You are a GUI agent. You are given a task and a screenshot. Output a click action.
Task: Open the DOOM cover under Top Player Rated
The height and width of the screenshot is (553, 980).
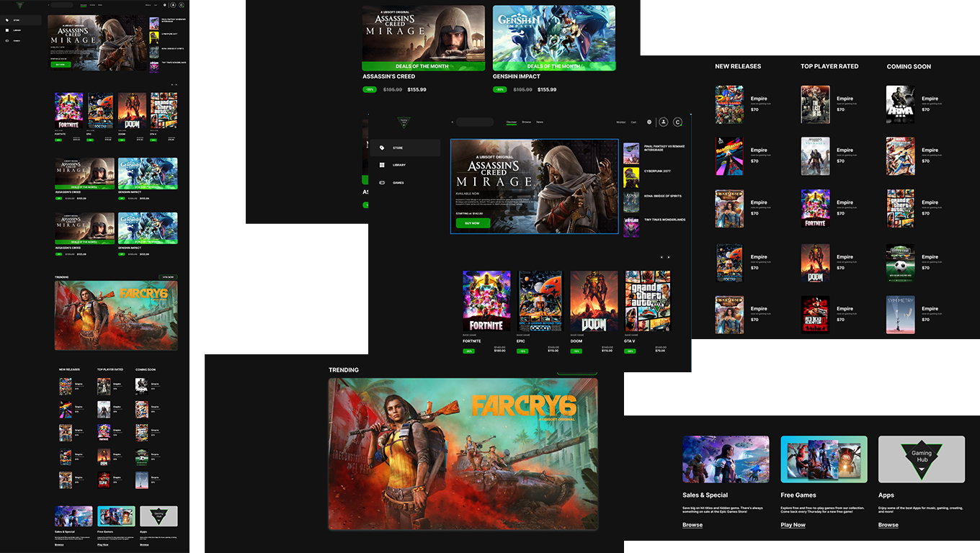pos(816,263)
